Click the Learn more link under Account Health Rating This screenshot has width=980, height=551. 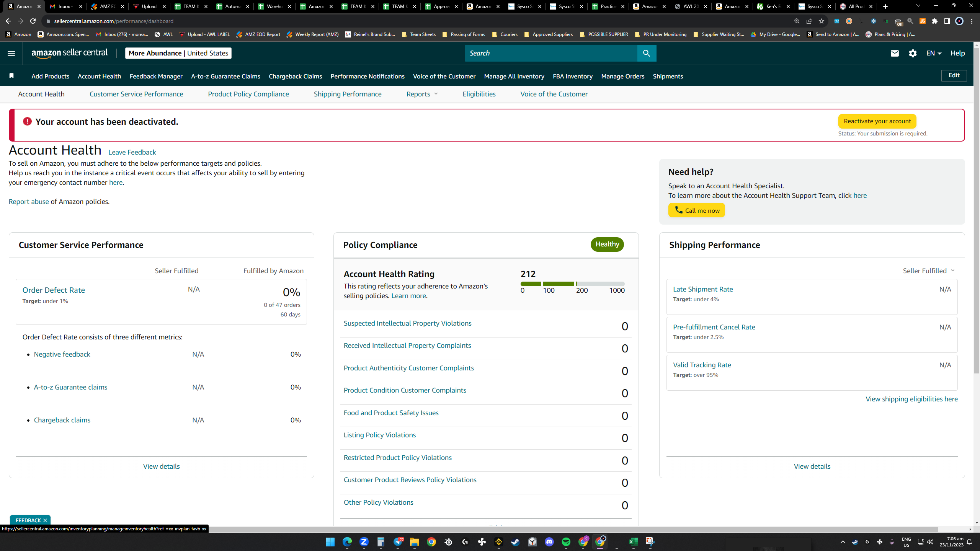pos(408,296)
